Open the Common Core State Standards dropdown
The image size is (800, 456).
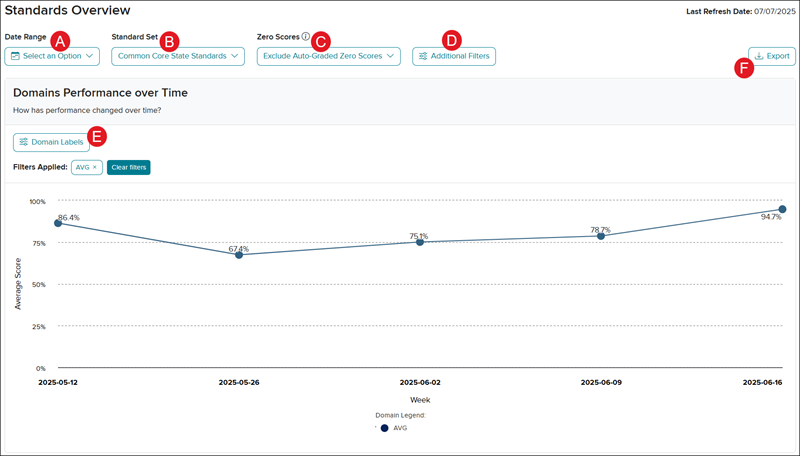[x=177, y=57]
